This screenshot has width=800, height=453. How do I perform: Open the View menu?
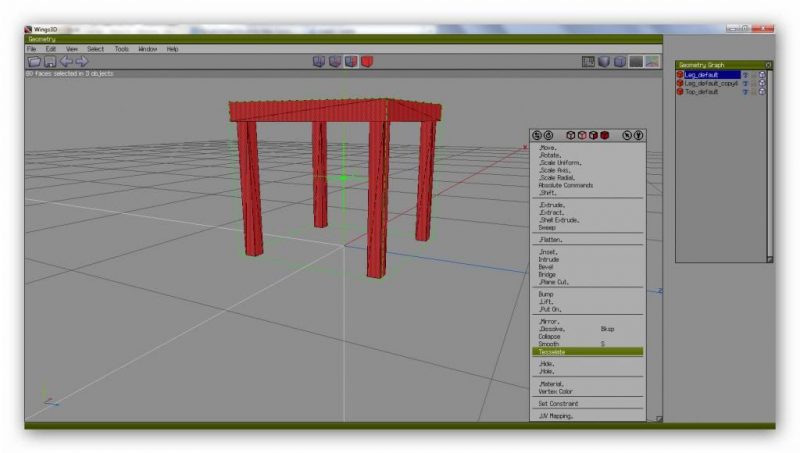coord(72,49)
